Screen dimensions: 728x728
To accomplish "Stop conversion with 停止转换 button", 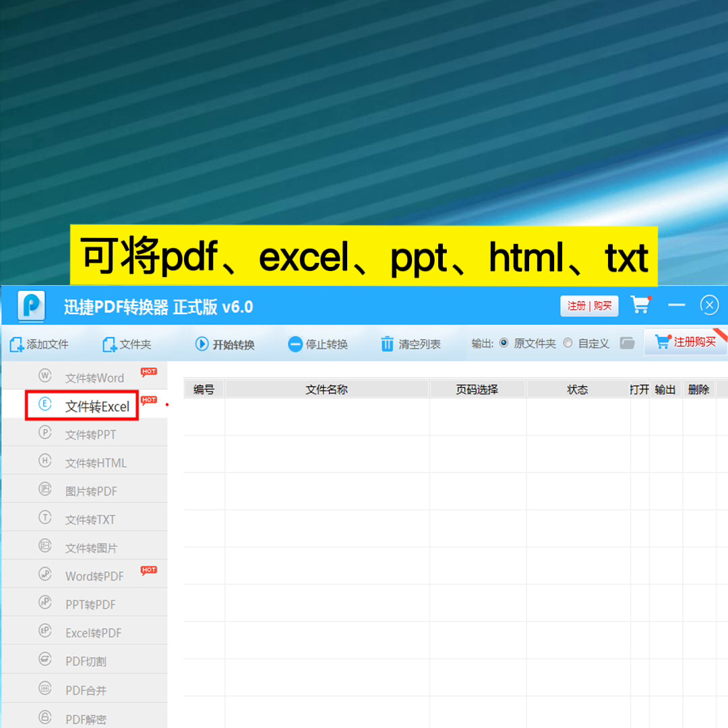I will (x=317, y=344).
